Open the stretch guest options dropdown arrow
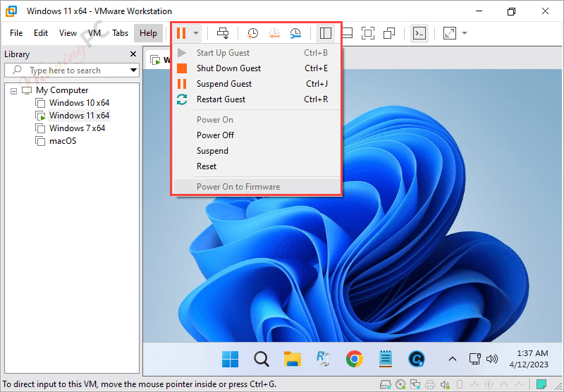564x392 pixels. (465, 33)
